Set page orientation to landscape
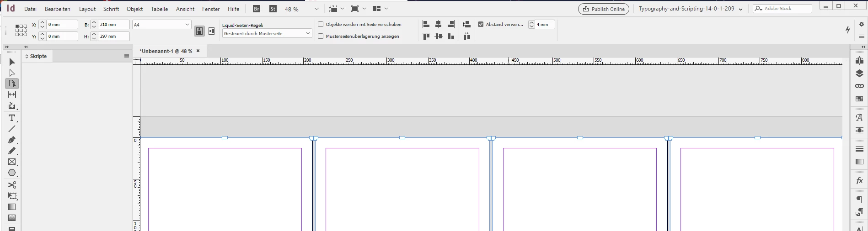868x231 pixels. (x=211, y=31)
